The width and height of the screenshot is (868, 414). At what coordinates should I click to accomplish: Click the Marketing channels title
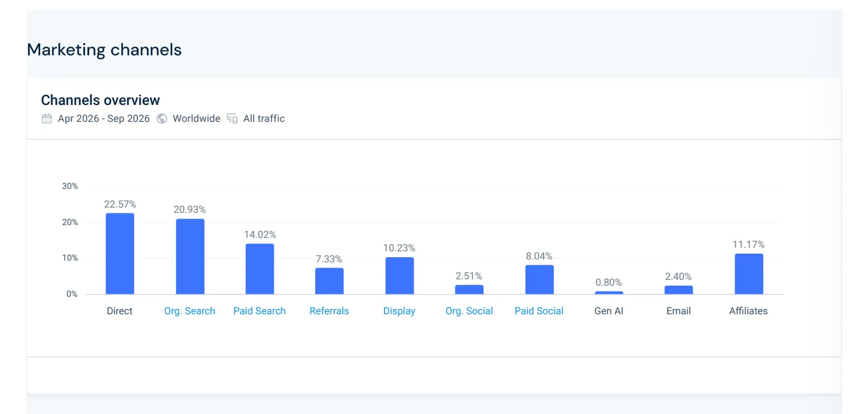click(x=104, y=50)
